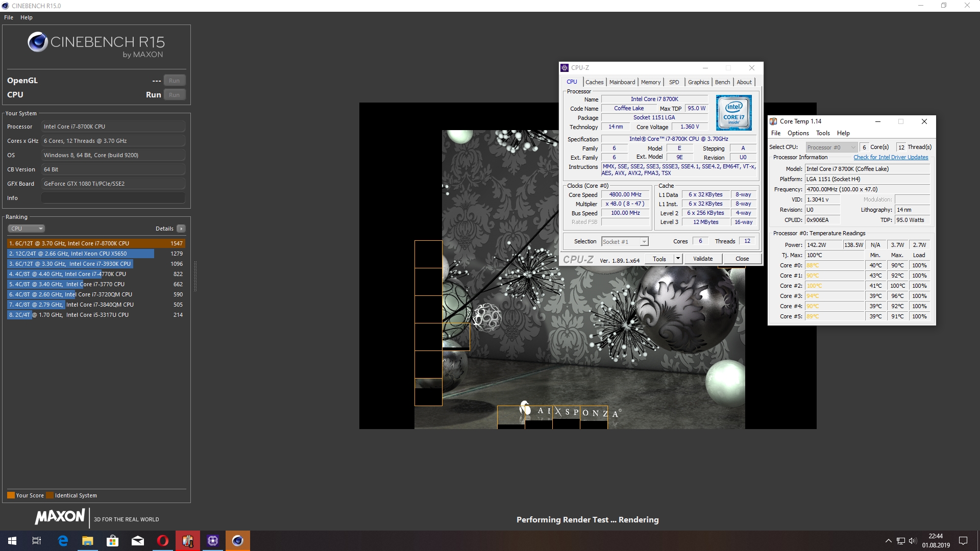Click the Check for Intel Driver Updates link
980x551 pixels.
[891, 158]
